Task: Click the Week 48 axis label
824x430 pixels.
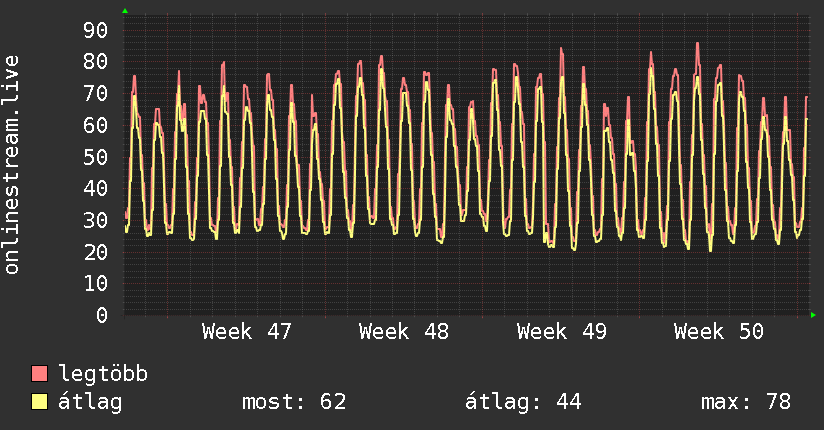Action: tap(404, 332)
